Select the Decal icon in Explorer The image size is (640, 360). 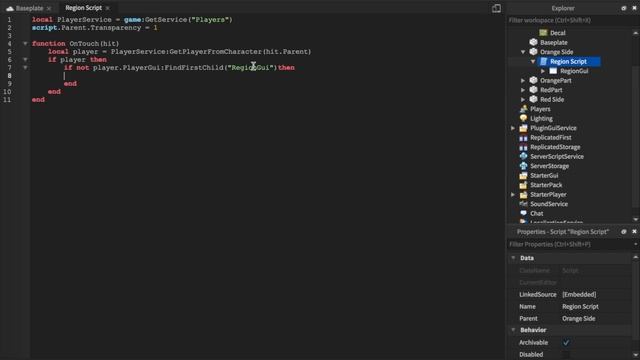coord(543,33)
